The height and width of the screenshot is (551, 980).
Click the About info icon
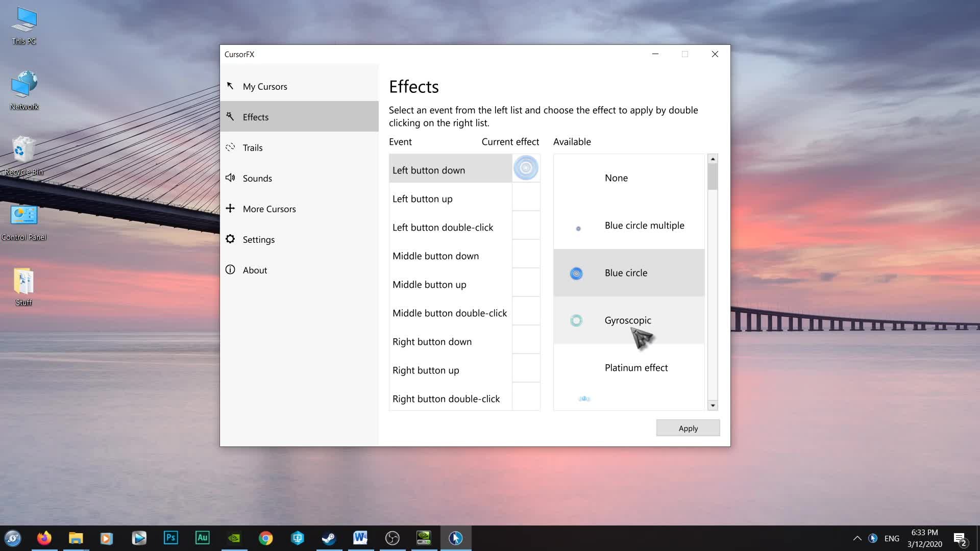pyautogui.click(x=230, y=269)
